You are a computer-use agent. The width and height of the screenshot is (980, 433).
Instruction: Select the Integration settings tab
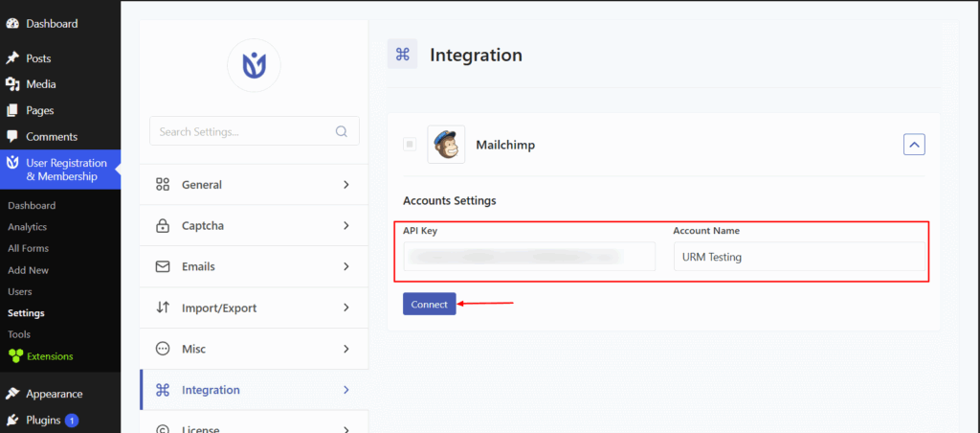pyautogui.click(x=254, y=390)
